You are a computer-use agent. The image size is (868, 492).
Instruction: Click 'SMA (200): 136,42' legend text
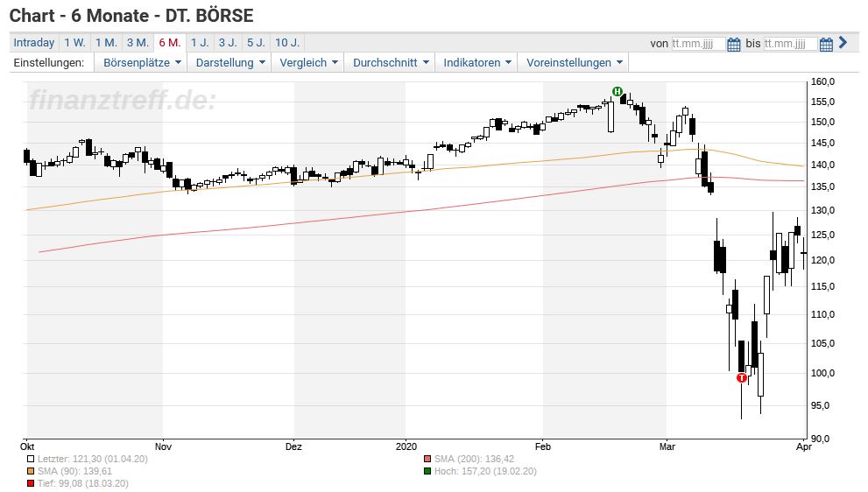(474, 459)
